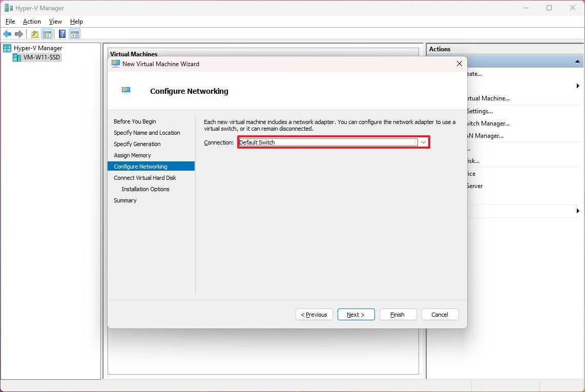
Task: Toggle the Show/Hide Action Pane icon
Action: (x=75, y=34)
